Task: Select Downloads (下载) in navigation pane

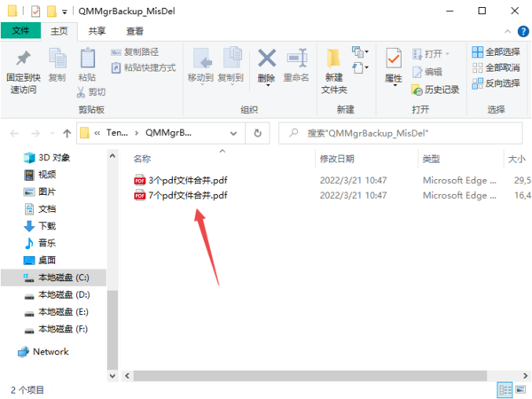Action: [x=40, y=226]
